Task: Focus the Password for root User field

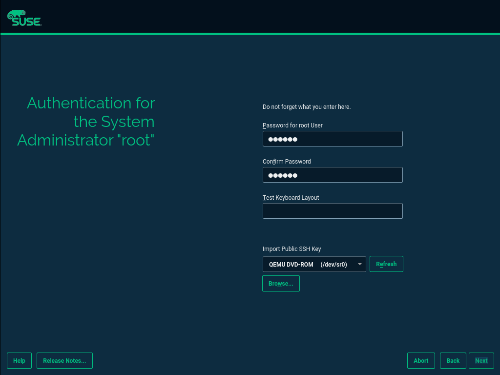Action: click(332, 139)
